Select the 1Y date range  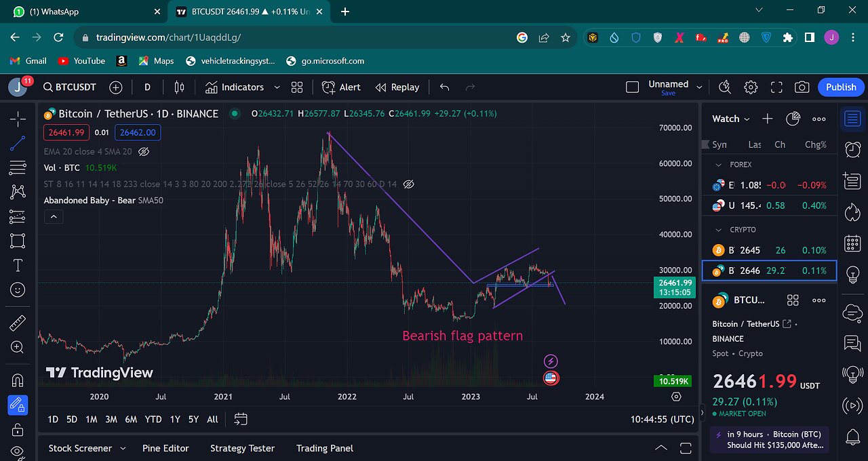point(175,420)
